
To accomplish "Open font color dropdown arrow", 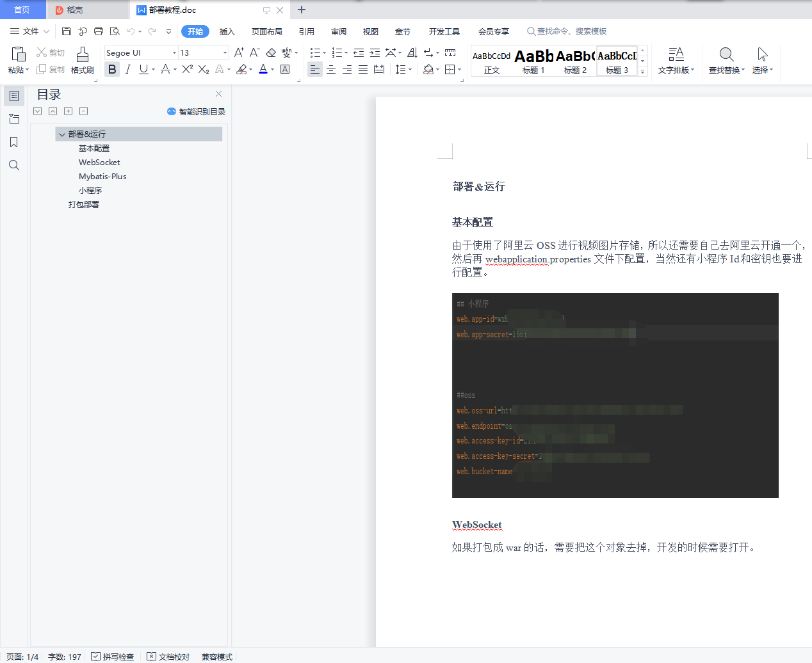I will pos(273,69).
